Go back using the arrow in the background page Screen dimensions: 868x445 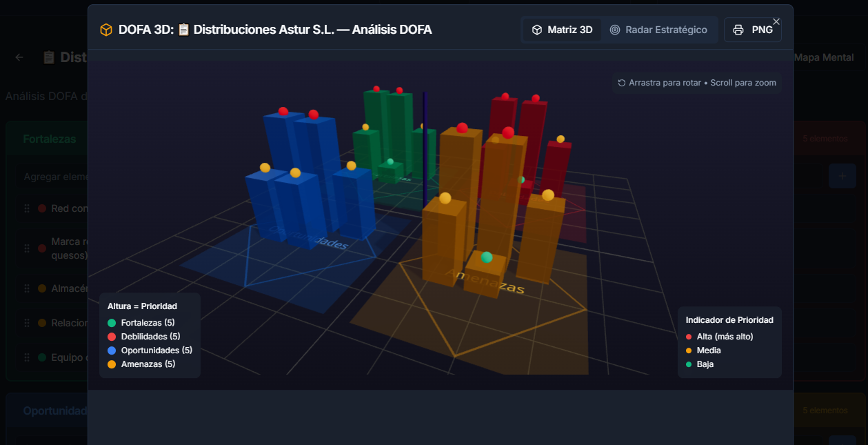click(19, 57)
